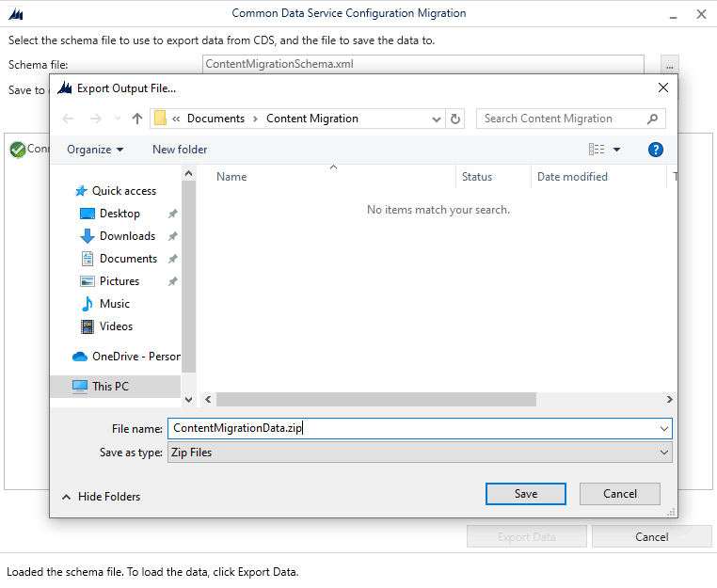
Task: Click the pin icon beside Pictures
Action: (x=173, y=281)
